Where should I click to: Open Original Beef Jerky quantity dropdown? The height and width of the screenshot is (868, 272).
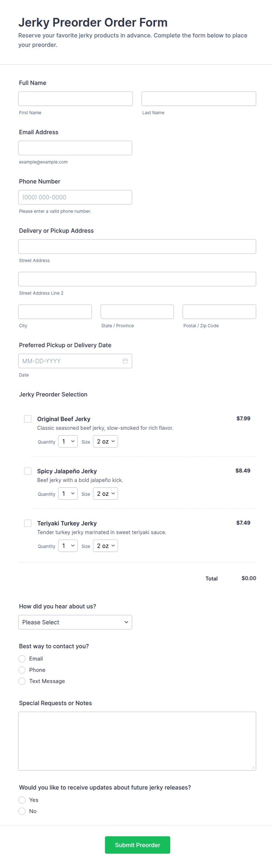[68, 441]
